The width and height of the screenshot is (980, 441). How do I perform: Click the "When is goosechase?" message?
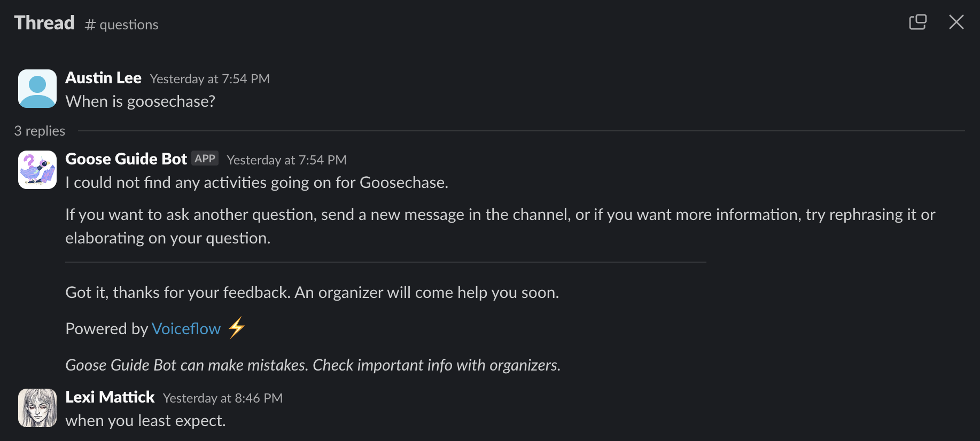click(x=140, y=101)
